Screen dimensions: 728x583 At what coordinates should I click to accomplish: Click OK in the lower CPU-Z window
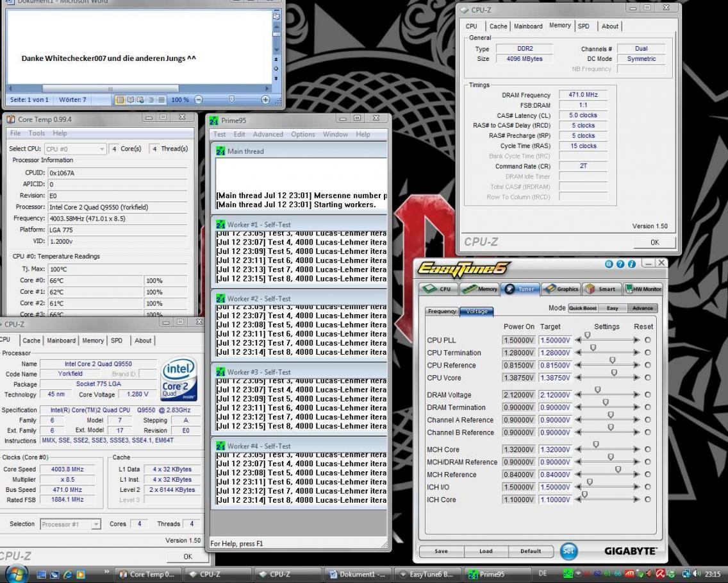[188, 557]
